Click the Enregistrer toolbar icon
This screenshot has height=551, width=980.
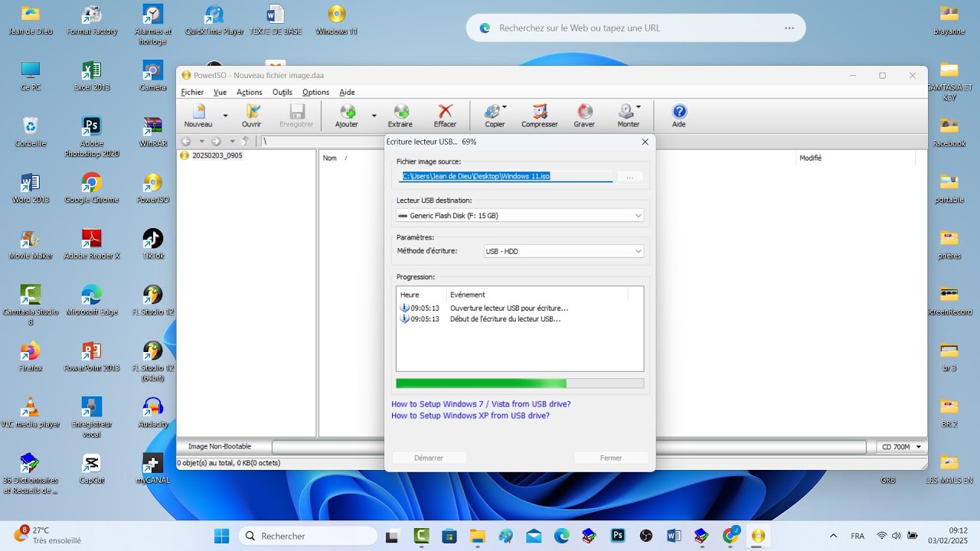pyautogui.click(x=296, y=116)
